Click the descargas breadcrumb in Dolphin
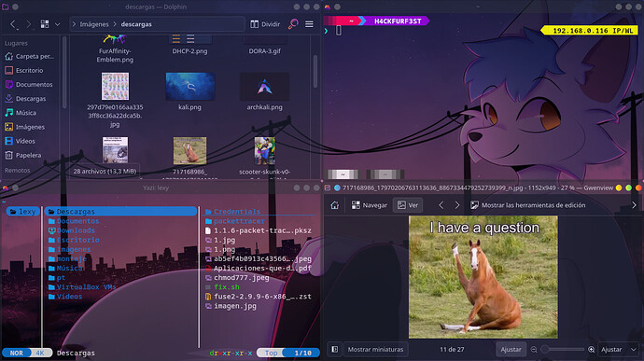Viewport: 644px width, 361px height. [x=136, y=24]
